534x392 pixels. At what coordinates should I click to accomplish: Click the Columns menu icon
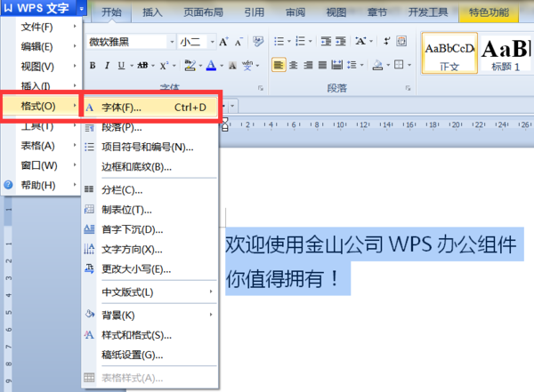(89, 188)
